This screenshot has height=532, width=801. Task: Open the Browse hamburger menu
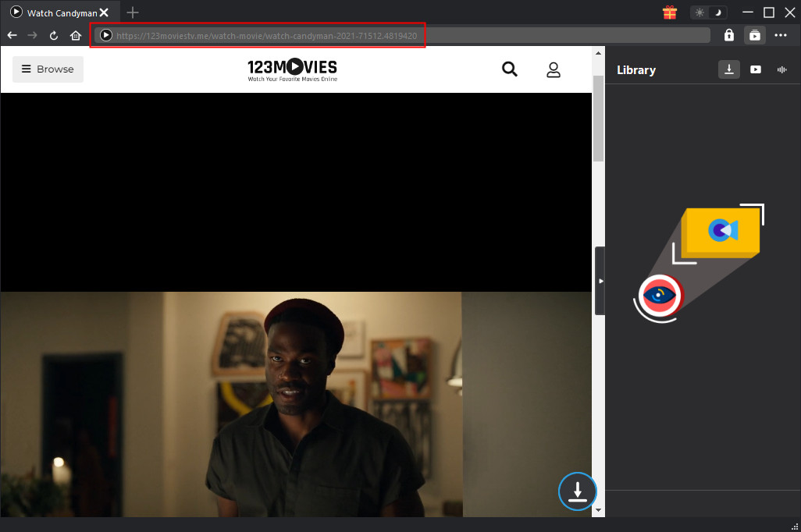click(48, 69)
